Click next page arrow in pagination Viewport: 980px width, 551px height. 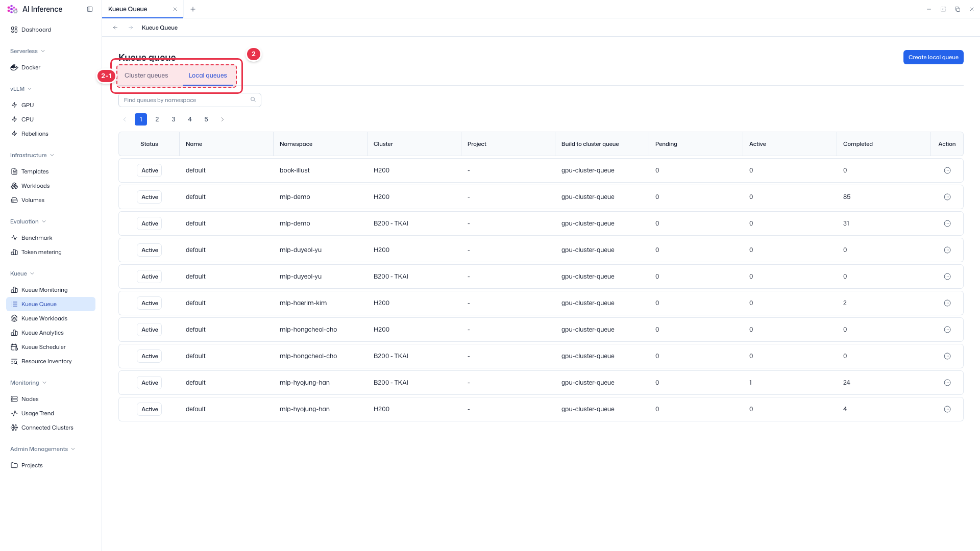(x=223, y=119)
